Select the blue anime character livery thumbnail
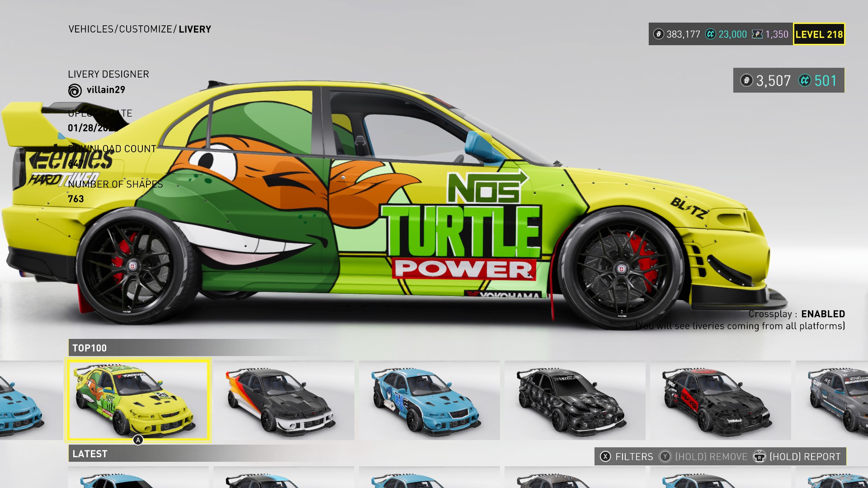 click(x=429, y=400)
